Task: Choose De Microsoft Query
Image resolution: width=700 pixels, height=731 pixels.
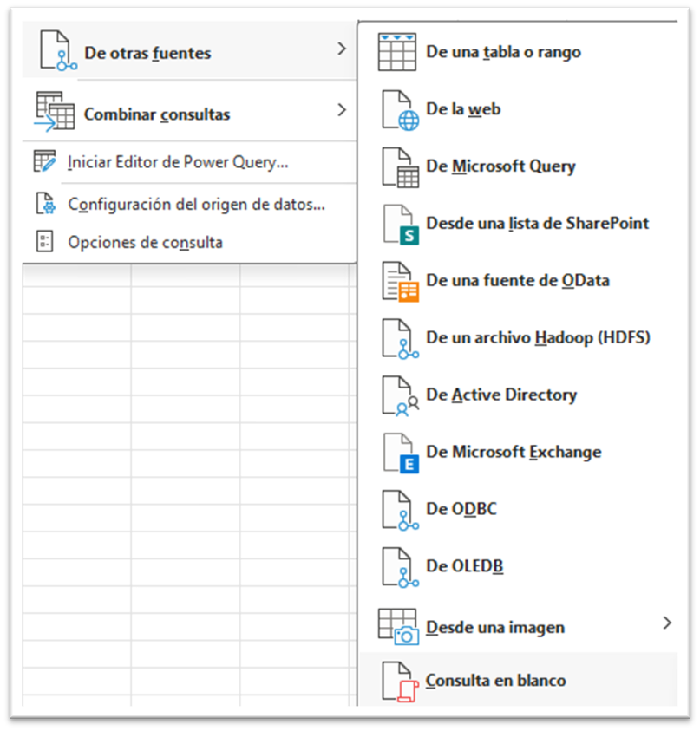Action: (519, 166)
